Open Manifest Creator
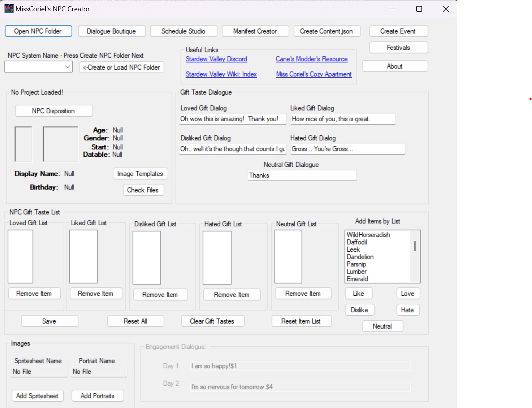Image resolution: width=532 pixels, height=408 pixels. (255, 31)
